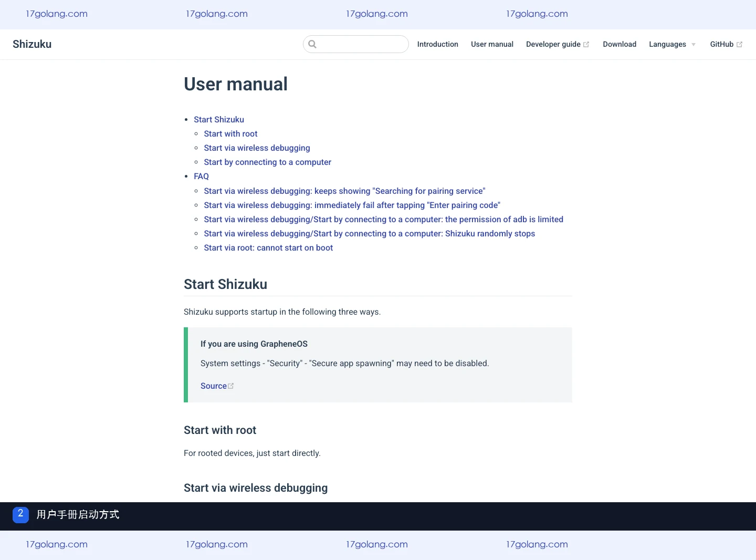Jump to the FAQ section link
This screenshot has width=756, height=560.
(201, 176)
